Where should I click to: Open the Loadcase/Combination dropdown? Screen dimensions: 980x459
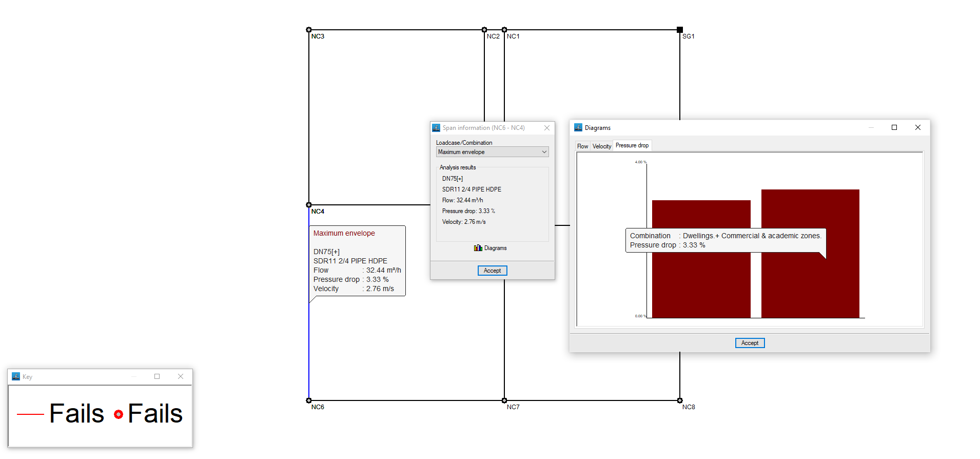tap(492, 152)
